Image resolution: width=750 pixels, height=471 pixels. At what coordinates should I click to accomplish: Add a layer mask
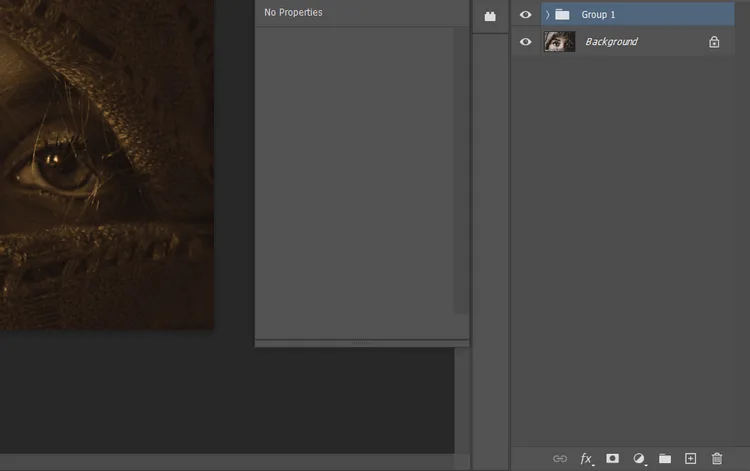click(x=613, y=458)
